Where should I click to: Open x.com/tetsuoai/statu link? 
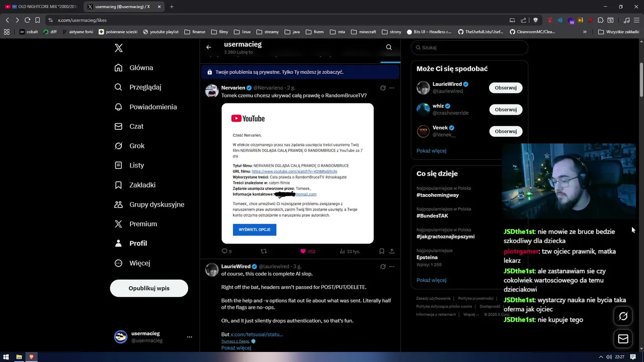(257, 334)
